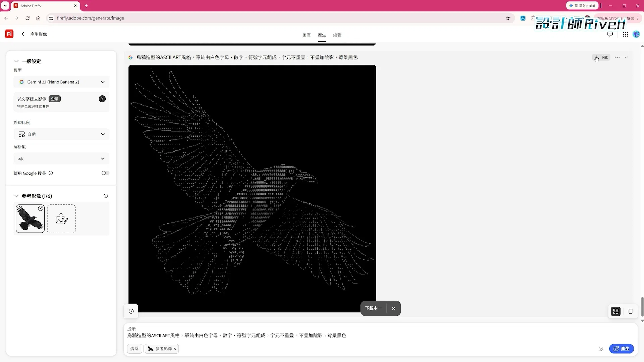The height and width of the screenshot is (362, 644).
Task: Open the generation history icon
Action: [x=131, y=311]
